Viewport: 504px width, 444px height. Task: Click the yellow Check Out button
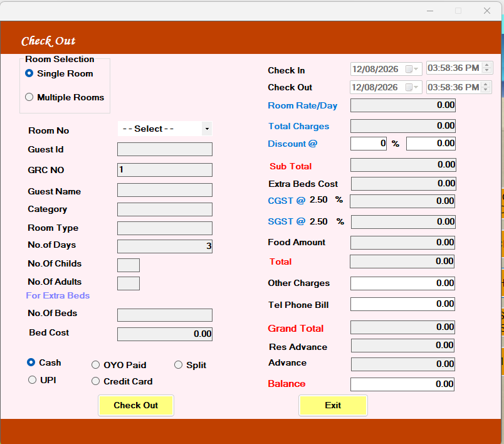click(x=136, y=405)
